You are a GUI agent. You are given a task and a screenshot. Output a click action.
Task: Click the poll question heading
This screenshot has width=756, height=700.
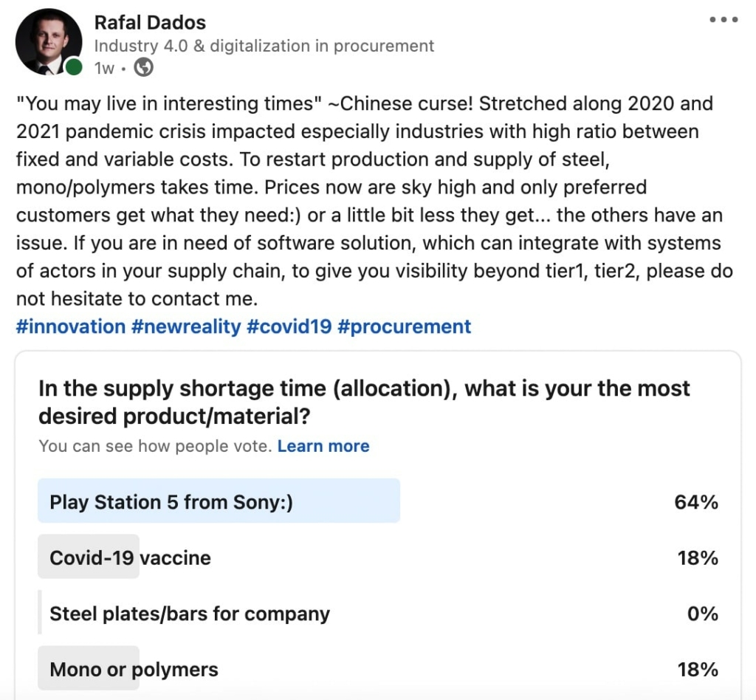364,402
